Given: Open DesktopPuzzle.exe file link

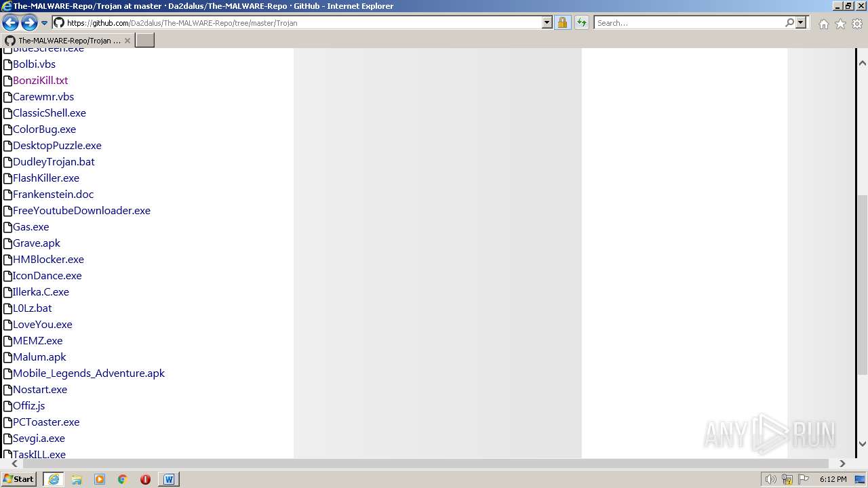Looking at the screenshot, I should pyautogui.click(x=57, y=146).
